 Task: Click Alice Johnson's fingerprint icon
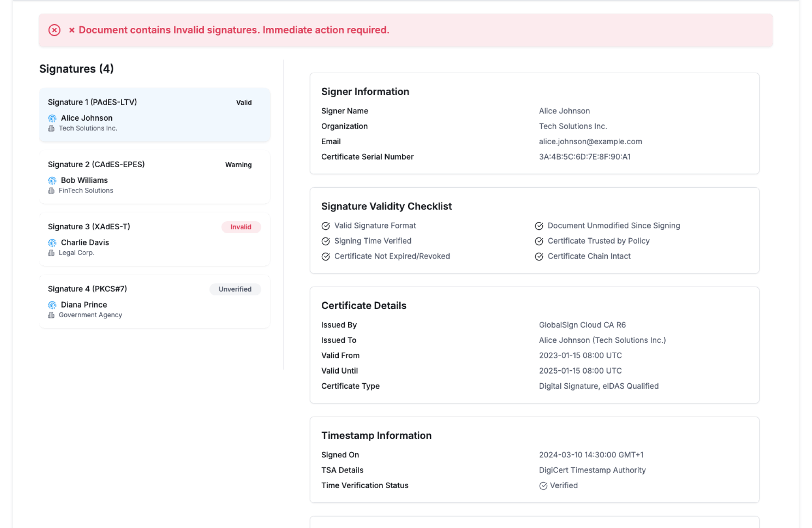52,118
